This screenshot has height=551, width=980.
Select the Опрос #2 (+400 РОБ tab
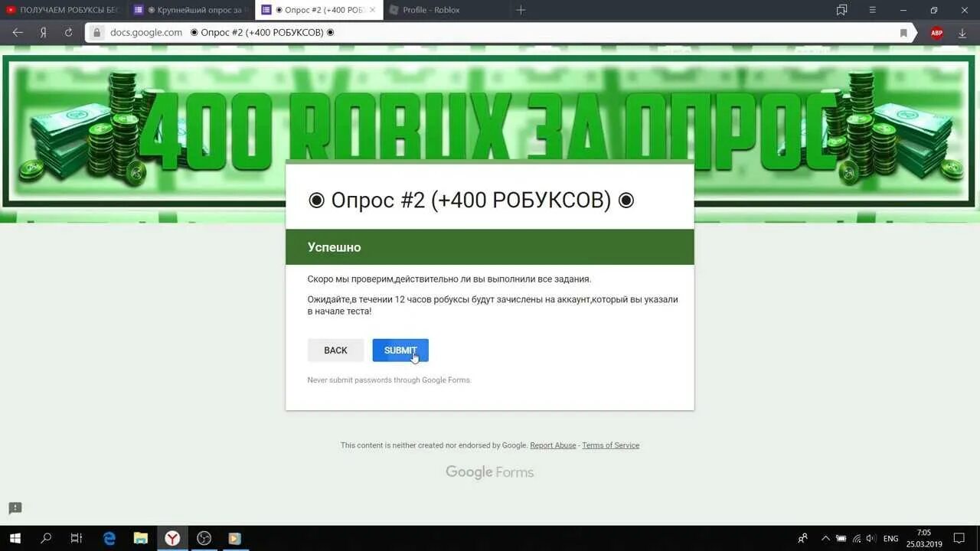318,10
